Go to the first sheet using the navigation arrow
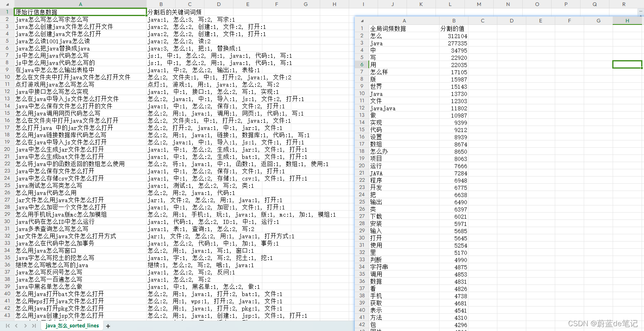Viewport: 644px width, 331px height. pyautogui.click(x=8, y=326)
